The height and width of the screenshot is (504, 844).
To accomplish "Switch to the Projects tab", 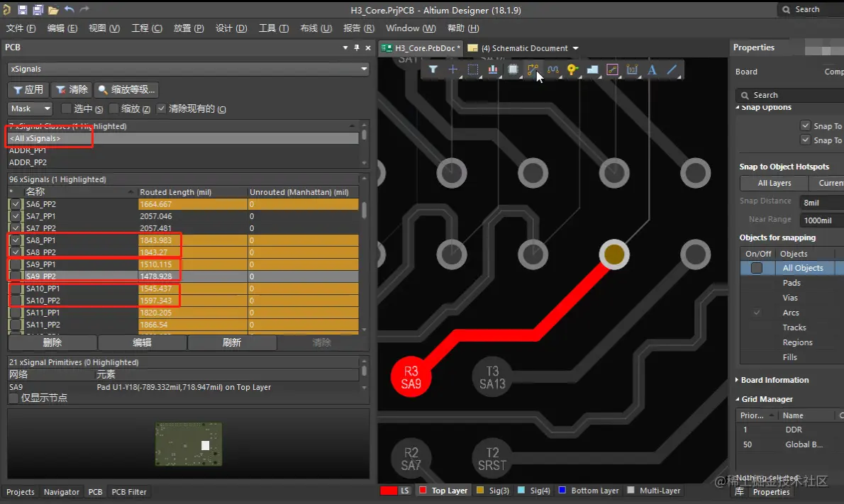I will (21, 492).
